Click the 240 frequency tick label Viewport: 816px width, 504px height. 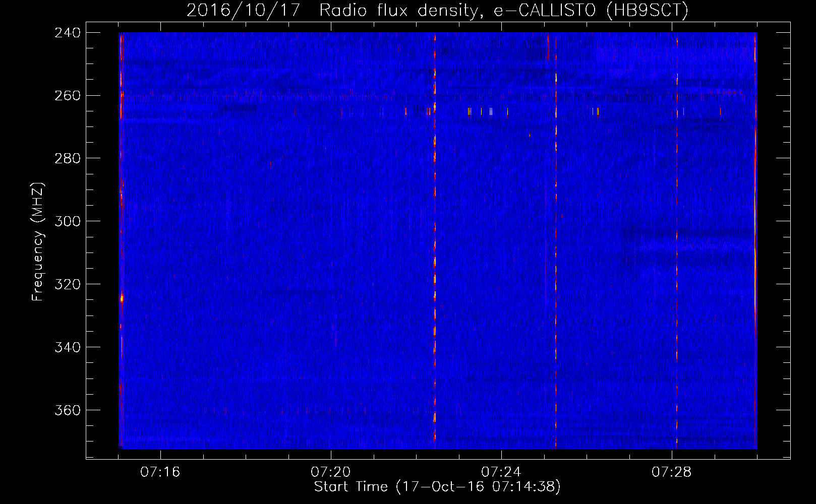click(68, 33)
